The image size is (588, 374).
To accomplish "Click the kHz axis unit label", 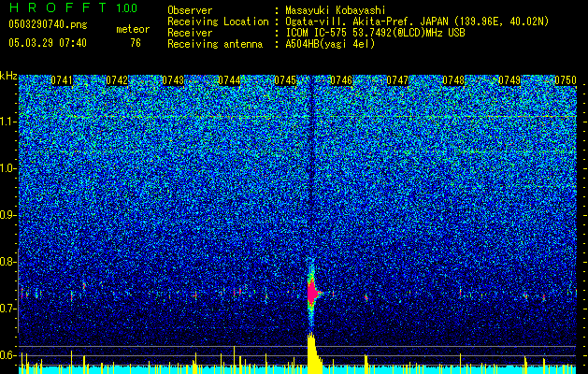I will click(8, 76).
